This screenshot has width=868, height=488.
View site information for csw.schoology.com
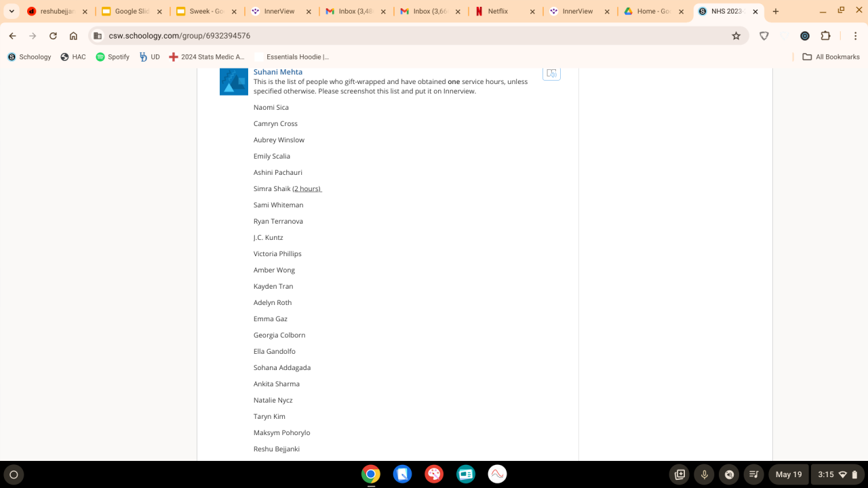(x=98, y=36)
